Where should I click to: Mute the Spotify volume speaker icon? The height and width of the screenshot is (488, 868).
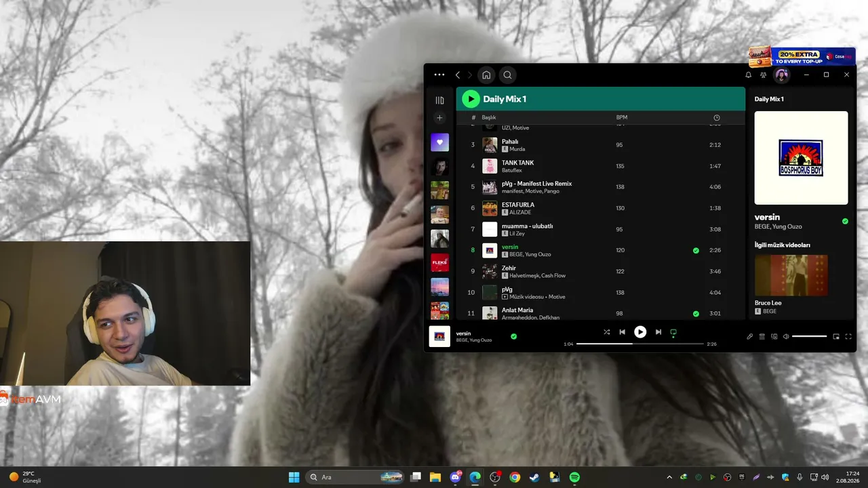(x=787, y=336)
